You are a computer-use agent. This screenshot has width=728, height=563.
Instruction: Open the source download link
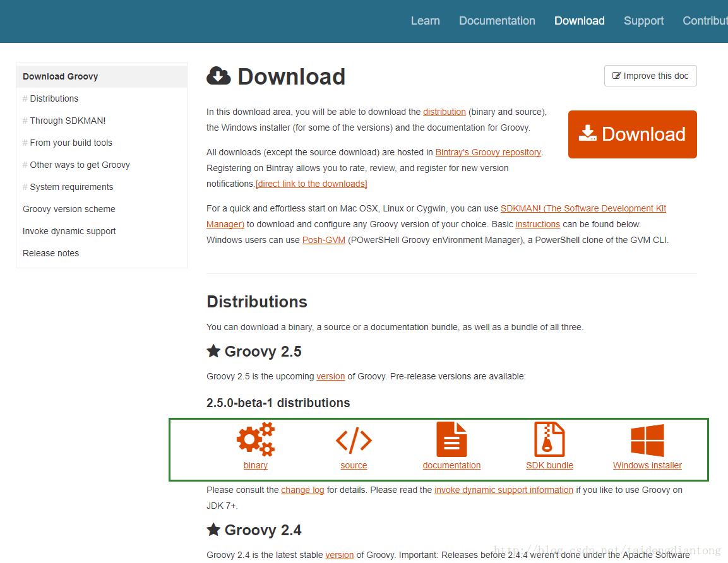point(354,465)
